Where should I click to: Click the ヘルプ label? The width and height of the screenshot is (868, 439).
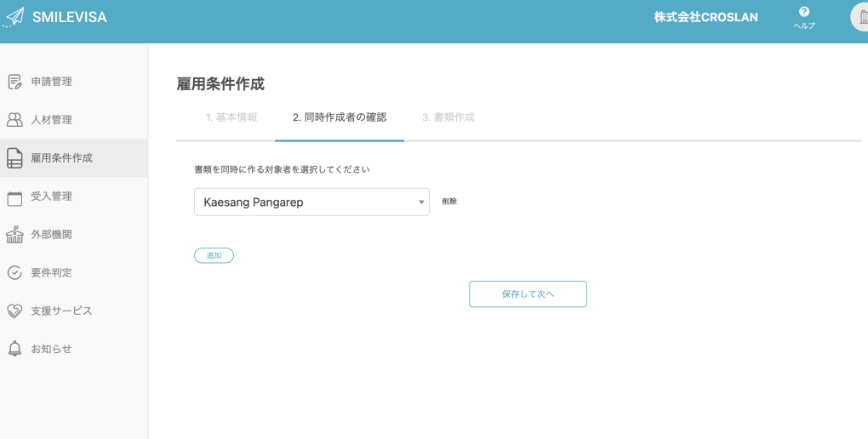pos(804,26)
